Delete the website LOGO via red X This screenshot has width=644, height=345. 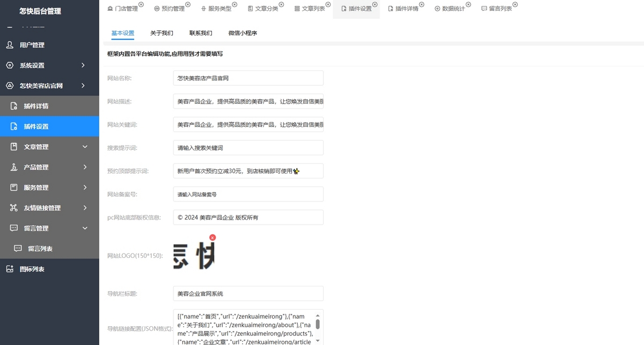coord(213,237)
